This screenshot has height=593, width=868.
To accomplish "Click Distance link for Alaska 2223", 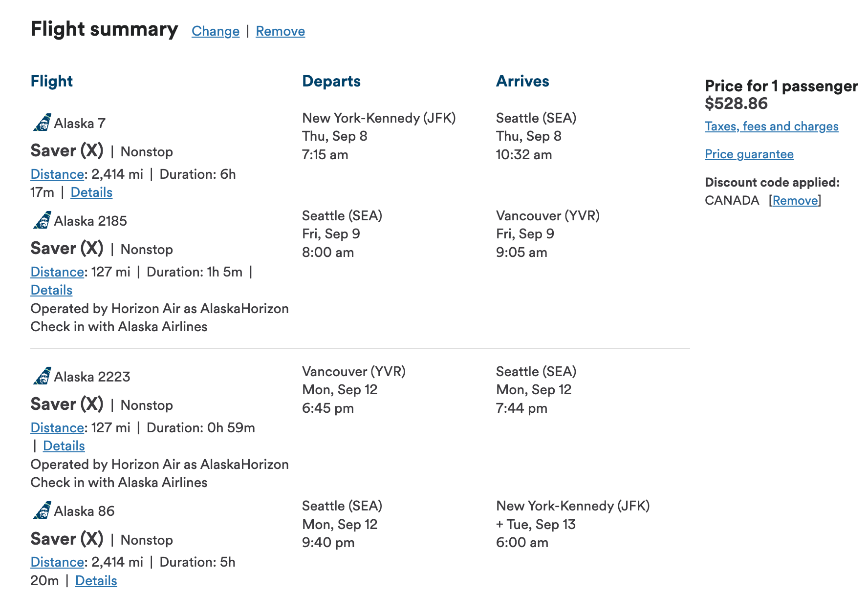I will pos(57,428).
